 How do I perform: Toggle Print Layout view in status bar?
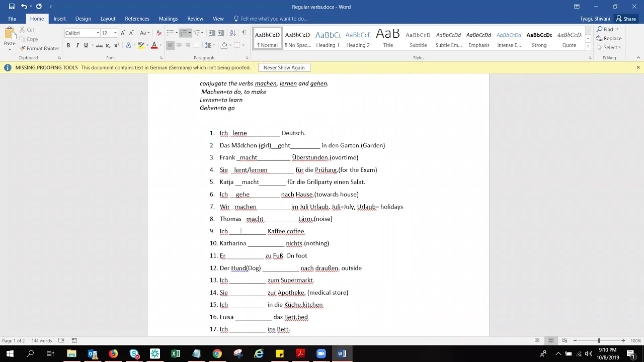[x=551, y=340]
